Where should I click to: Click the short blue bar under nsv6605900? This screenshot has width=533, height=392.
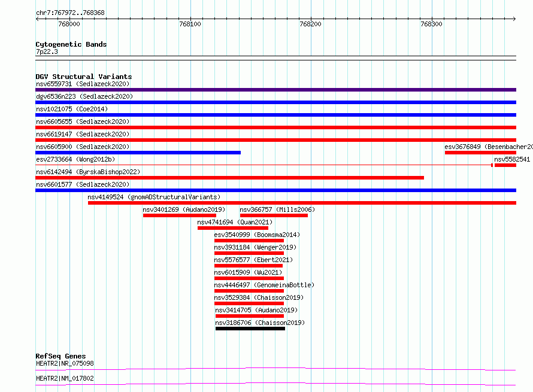(138, 153)
